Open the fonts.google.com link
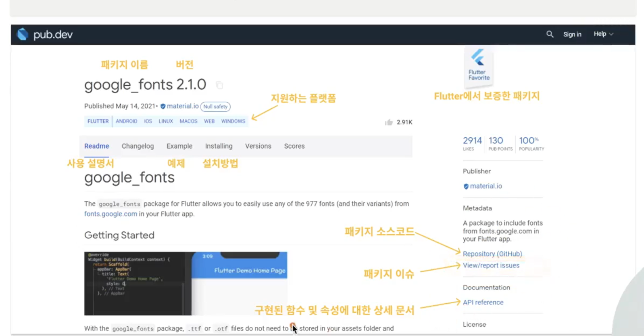Image resolution: width=644 pixels, height=336 pixels. (110, 214)
